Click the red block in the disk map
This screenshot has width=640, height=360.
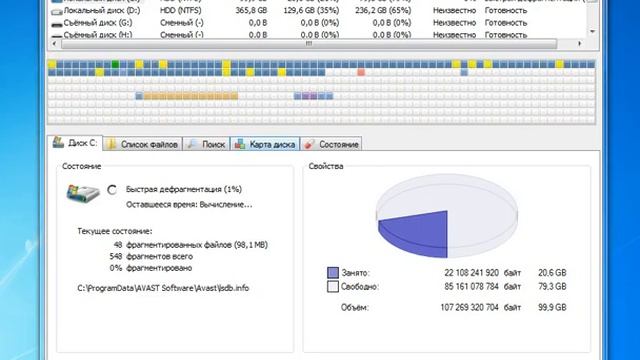pos(361,72)
